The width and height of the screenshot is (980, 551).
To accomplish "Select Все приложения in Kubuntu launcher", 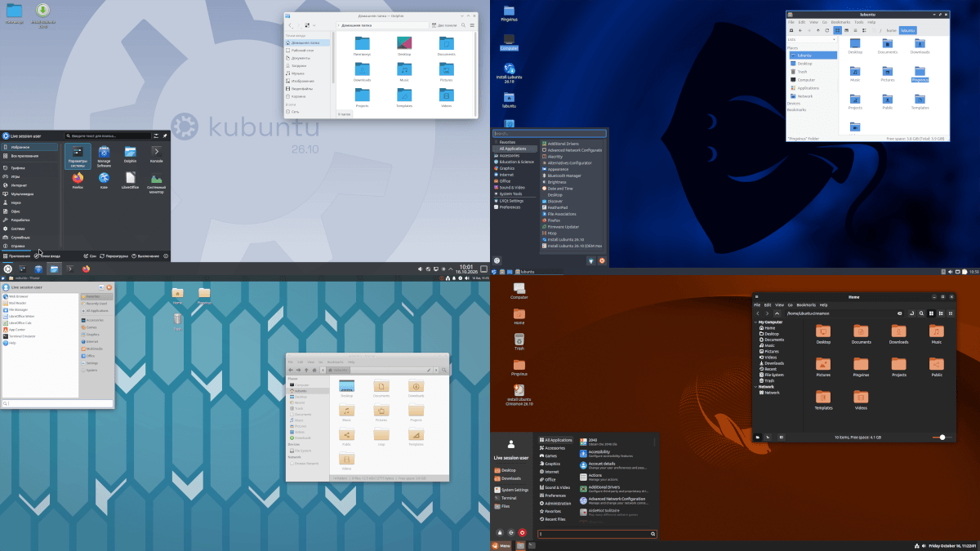I will coord(29,156).
